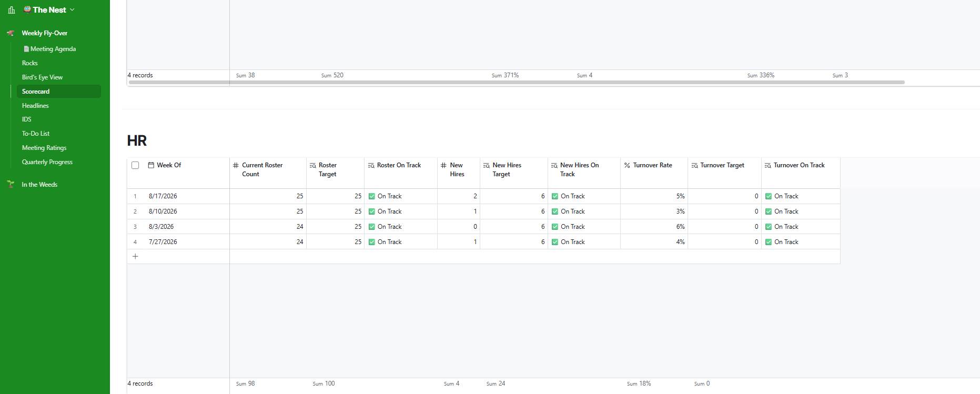
Task: Open the Sum 100 summary dropdown
Action: point(324,383)
